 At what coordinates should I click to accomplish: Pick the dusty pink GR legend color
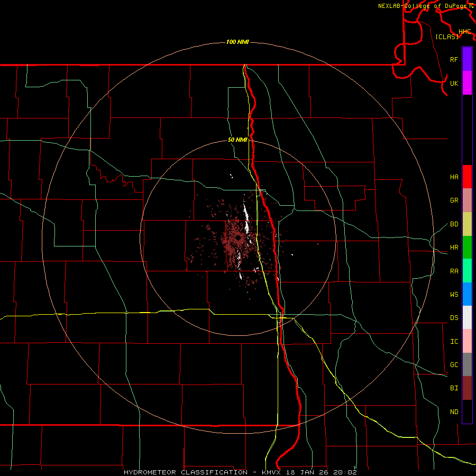[467, 200]
